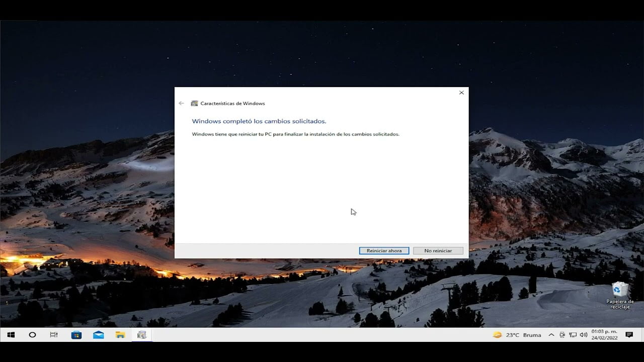Select the Windows Features taskbar item
Screen dimensions: 644x362
click(x=142, y=335)
